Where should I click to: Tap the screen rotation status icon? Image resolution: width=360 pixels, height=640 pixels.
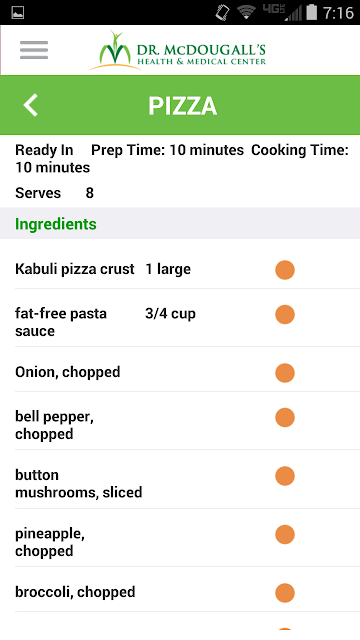[223, 12]
